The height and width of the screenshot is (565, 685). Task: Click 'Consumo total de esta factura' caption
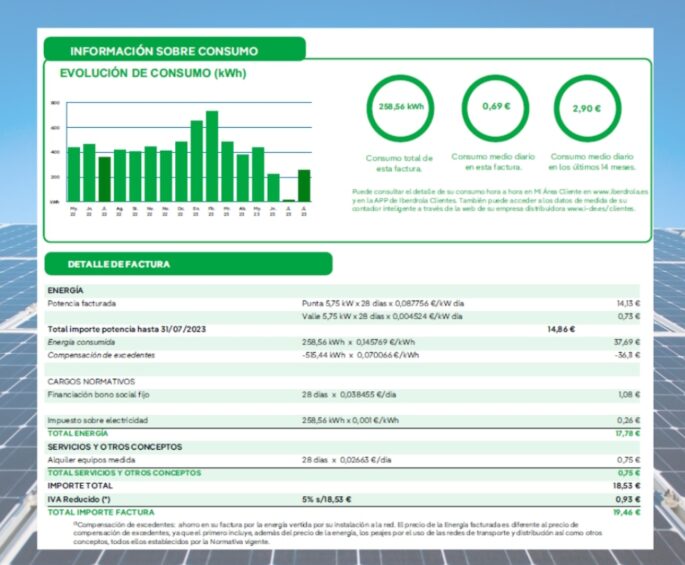coord(399,163)
